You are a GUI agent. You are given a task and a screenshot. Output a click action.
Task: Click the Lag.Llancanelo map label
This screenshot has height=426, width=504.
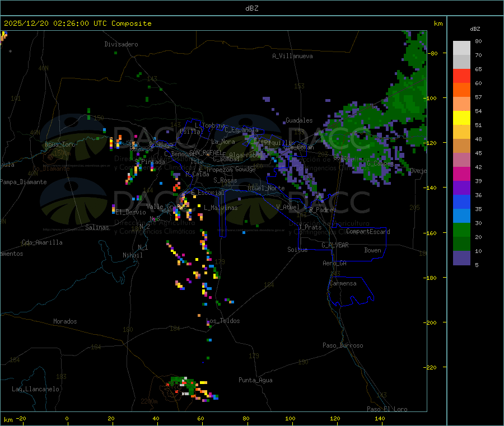pyautogui.click(x=35, y=389)
